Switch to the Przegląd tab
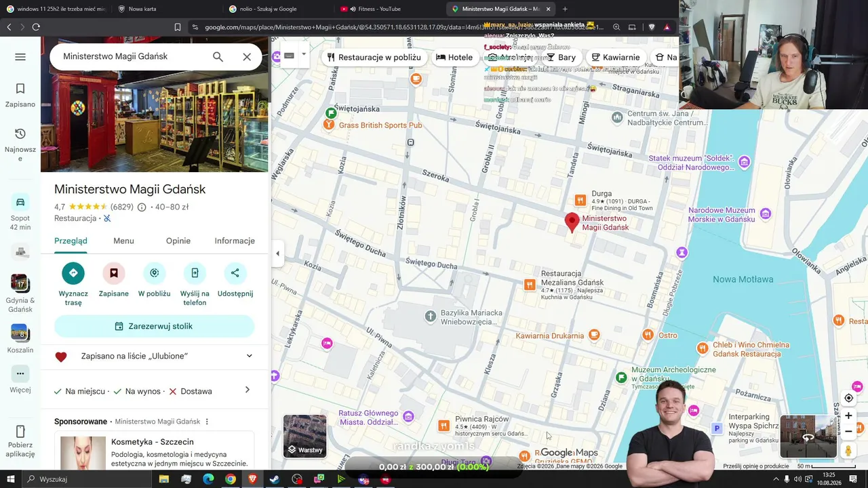Image resolution: width=868 pixels, height=488 pixels. coord(71,241)
